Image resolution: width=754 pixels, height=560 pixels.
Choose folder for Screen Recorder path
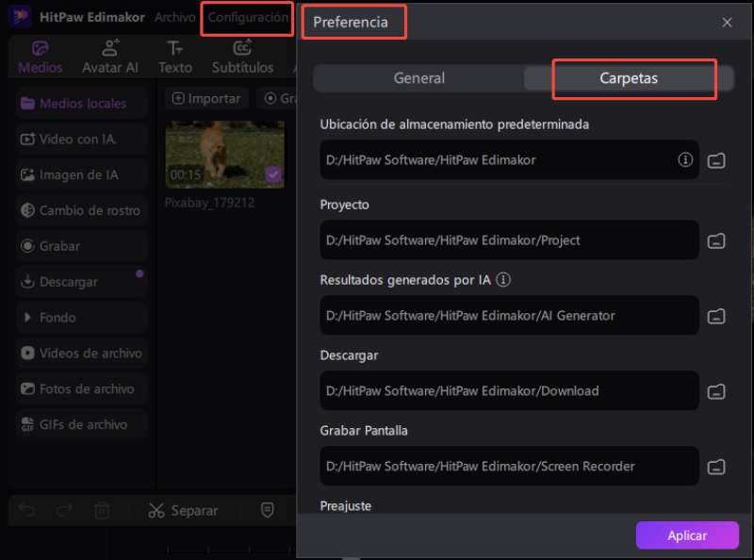716,466
